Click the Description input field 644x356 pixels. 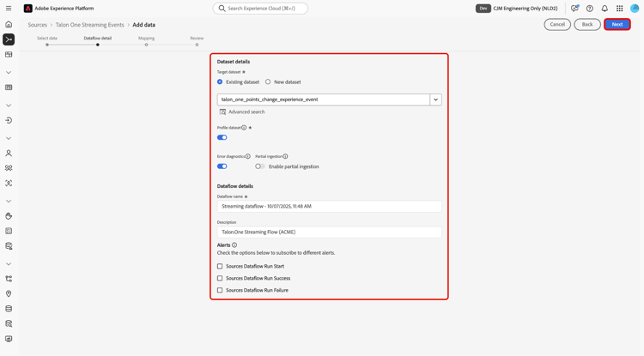(330, 232)
